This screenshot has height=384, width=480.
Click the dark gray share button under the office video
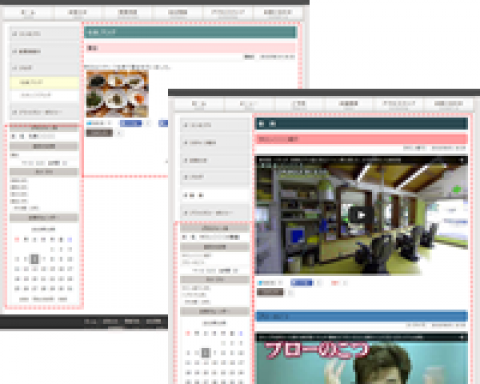click(270, 292)
